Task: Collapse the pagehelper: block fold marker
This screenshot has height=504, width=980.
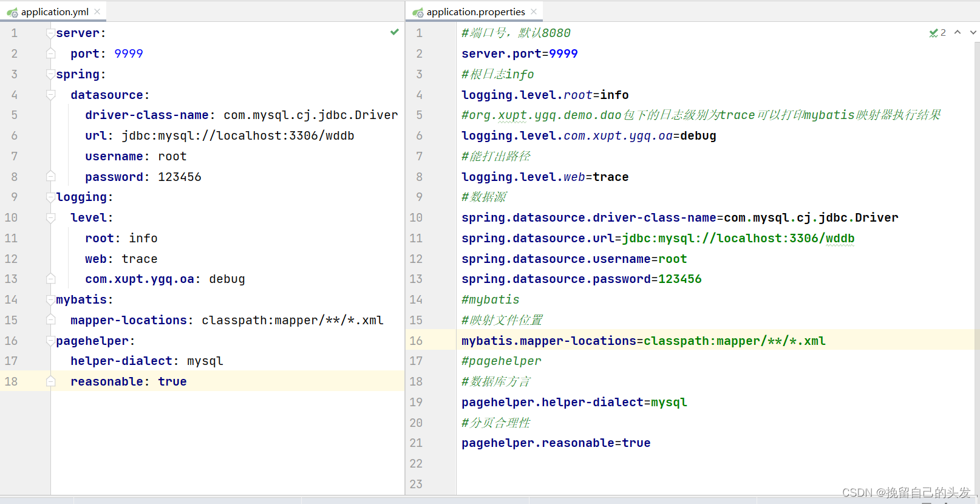Action: click(51, 341)
